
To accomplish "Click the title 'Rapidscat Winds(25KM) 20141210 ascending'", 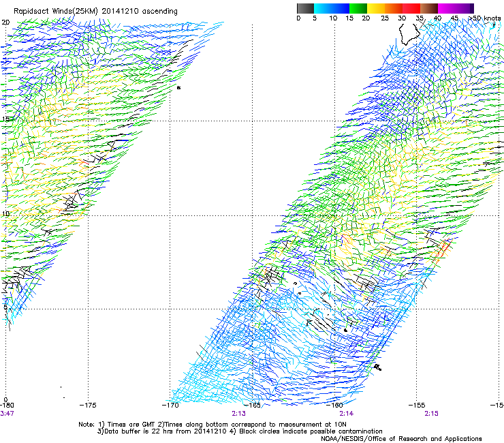I will coord(95,12).
